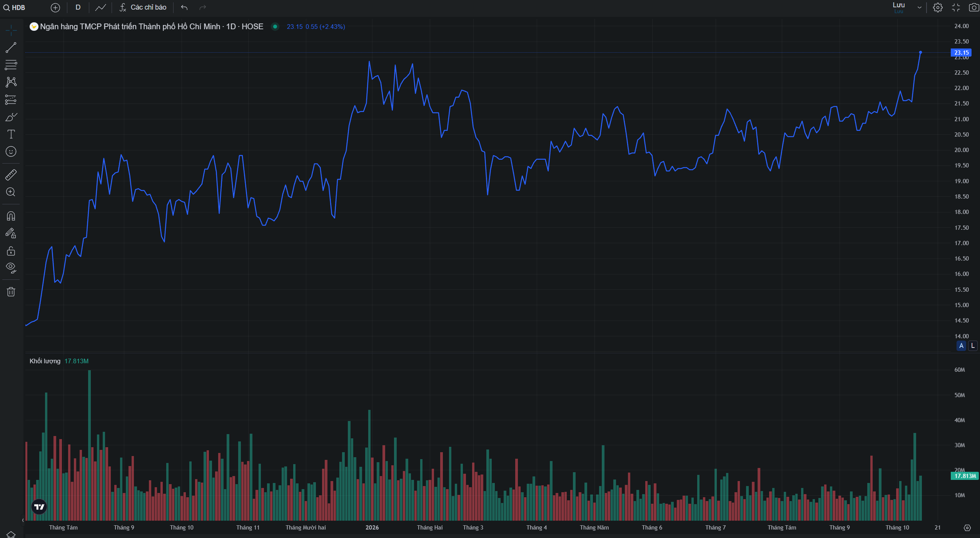Viewport: 980px width, 538px height.
Task: Take a chart snapshot with camera icon
Action: tap(973, 7)
